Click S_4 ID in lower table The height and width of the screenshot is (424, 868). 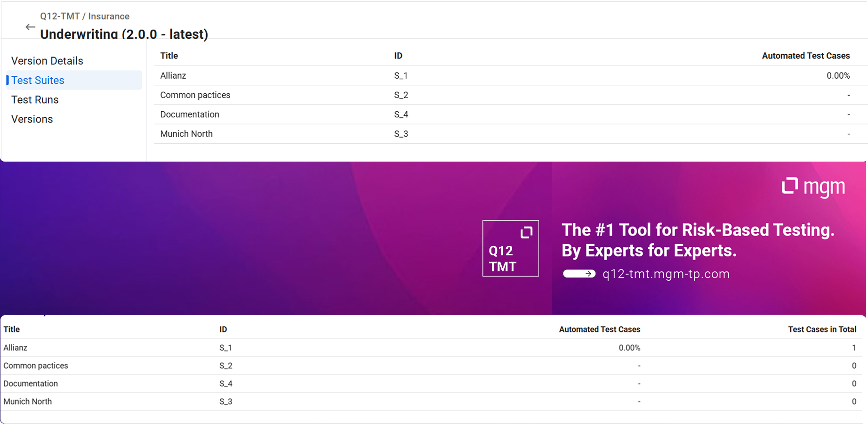tap(226, 383)
